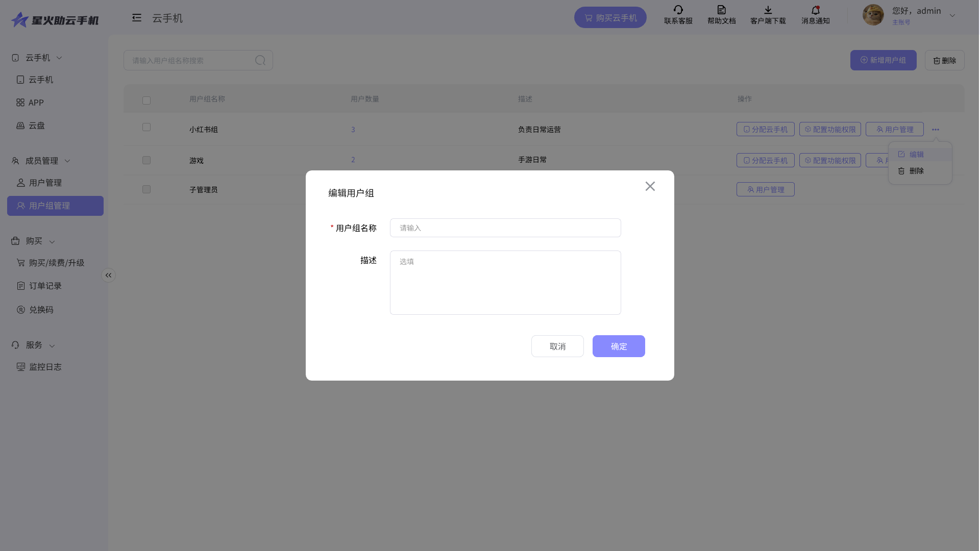Open the message notification bell
Screen dimensions: 980x551
coord(815,10)
